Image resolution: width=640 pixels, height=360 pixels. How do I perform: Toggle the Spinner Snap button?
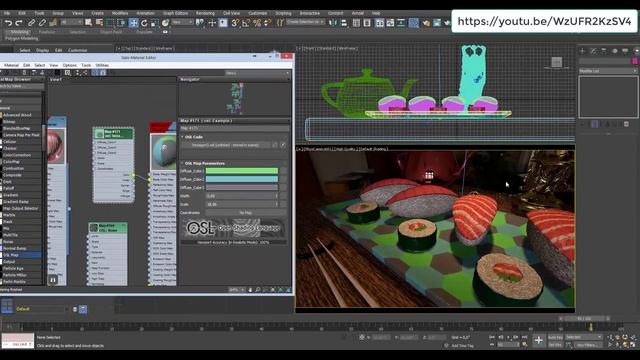[267, 23]
